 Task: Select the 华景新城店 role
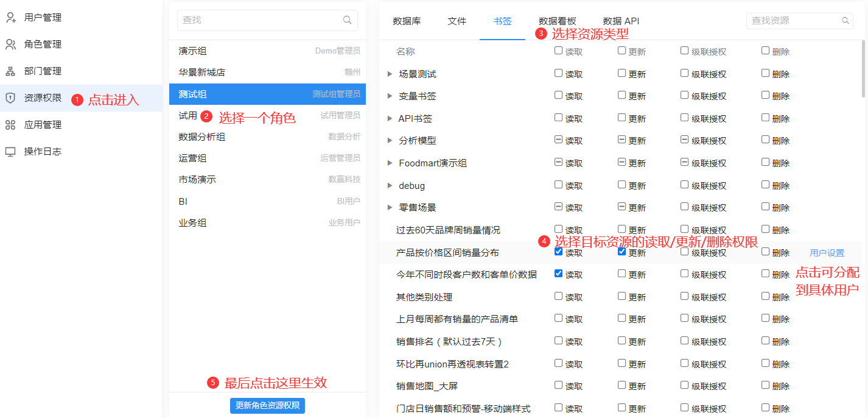(267, 73)
